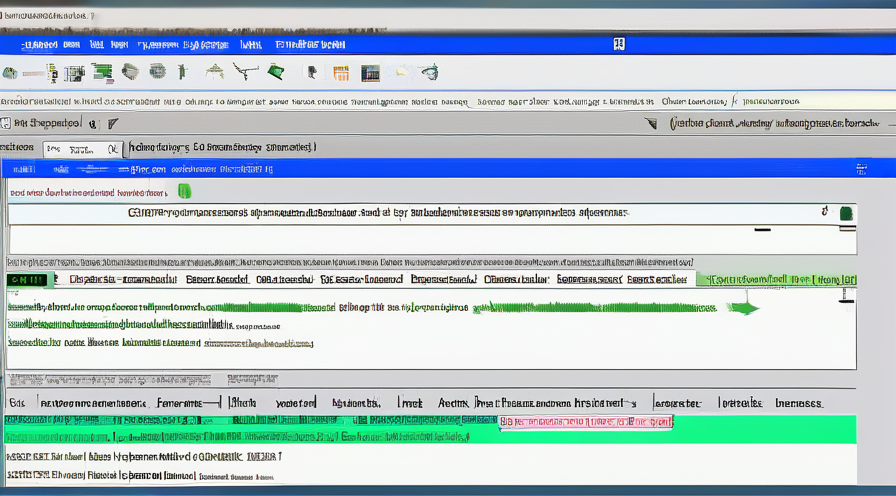
Task: Click the orange grid calendar toolbar icon
Action: pos(341,73)
